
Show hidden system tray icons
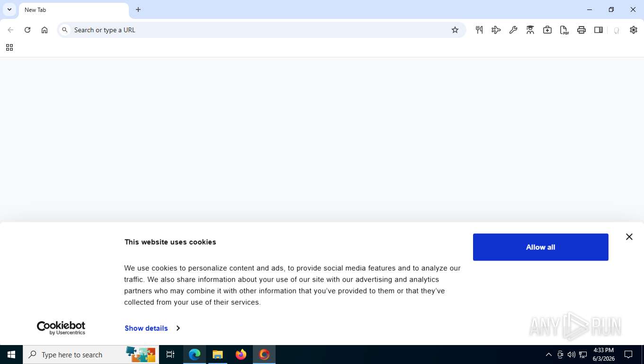pos(549,355)
